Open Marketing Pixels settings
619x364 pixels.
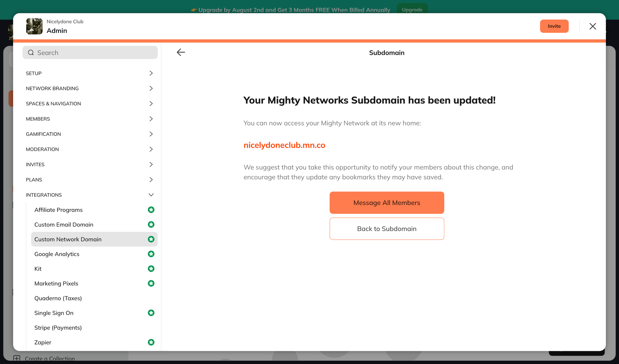click(x=94, y=283)
